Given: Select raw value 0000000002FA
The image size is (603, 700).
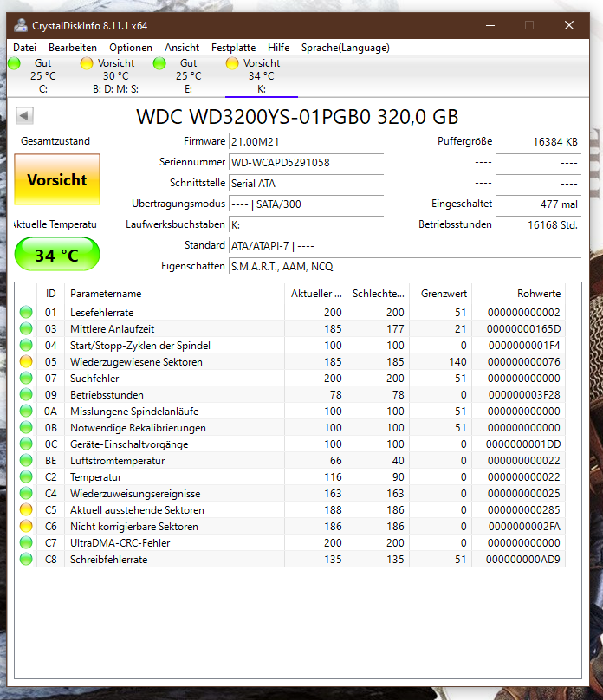Looking at the screenshot, I should pos(524,527).
